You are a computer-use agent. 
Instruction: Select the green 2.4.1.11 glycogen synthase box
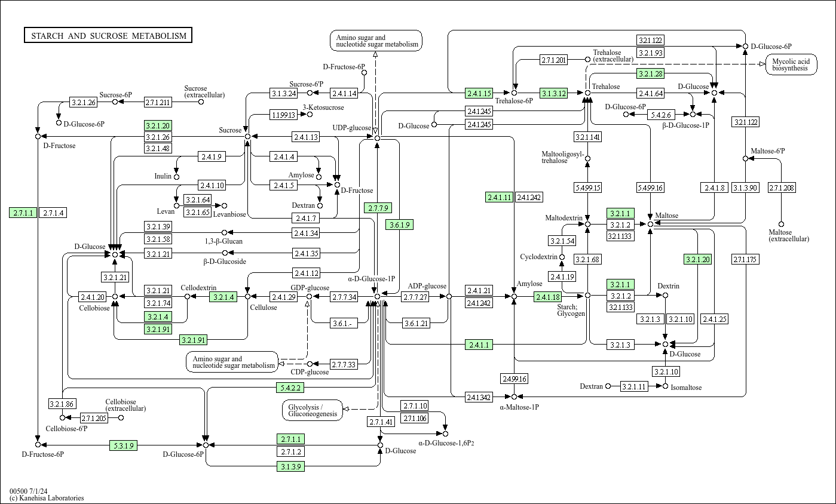click(498, 197)
